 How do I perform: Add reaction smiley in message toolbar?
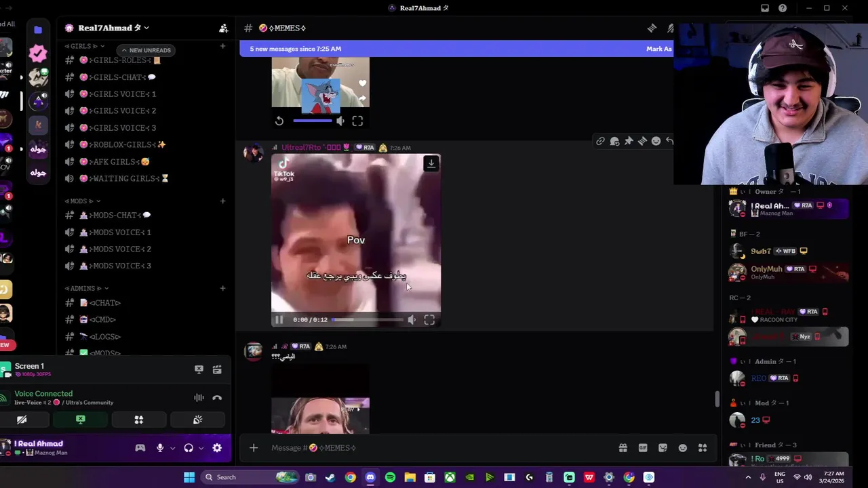656,141
